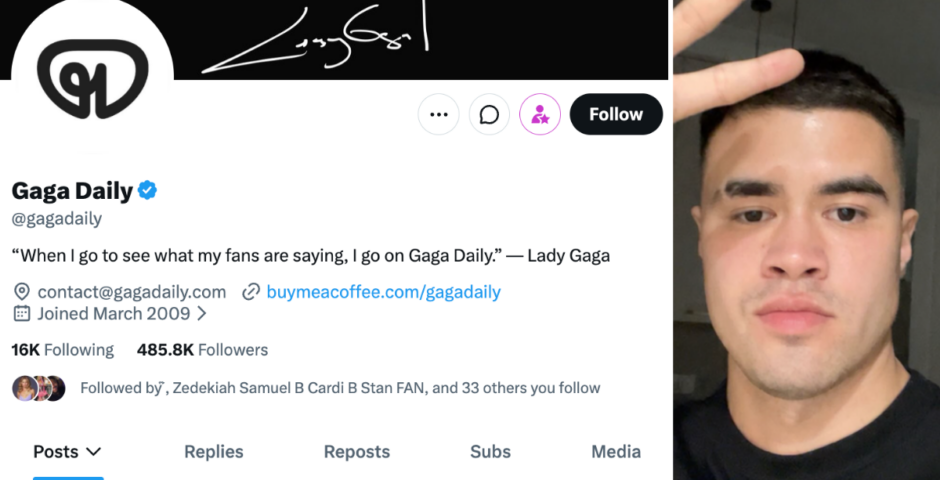Expand the Posts tab dropdown arrow

pyautogui.click(x=94, y=451)
